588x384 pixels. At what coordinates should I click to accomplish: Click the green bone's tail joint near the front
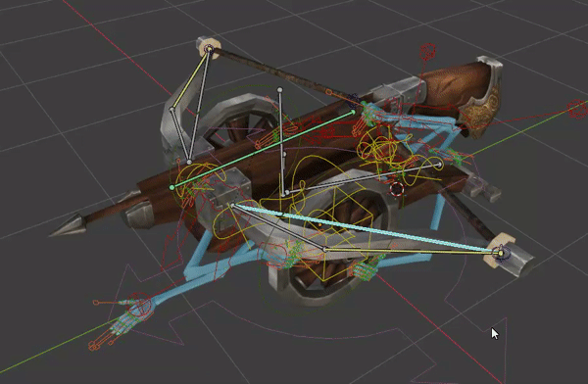click(x=172, y=187)
